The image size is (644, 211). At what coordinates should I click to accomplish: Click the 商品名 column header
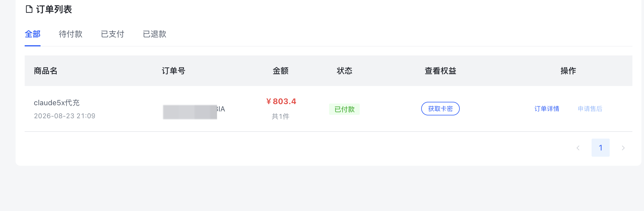(x=46, y=71)
